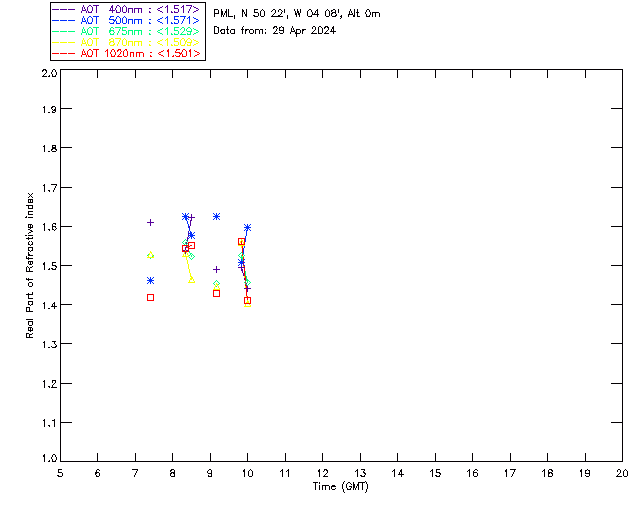Click the 1.1 y-axis tick label
The width and height of the screenshot is (640, 512).
[x=49, y=423]
